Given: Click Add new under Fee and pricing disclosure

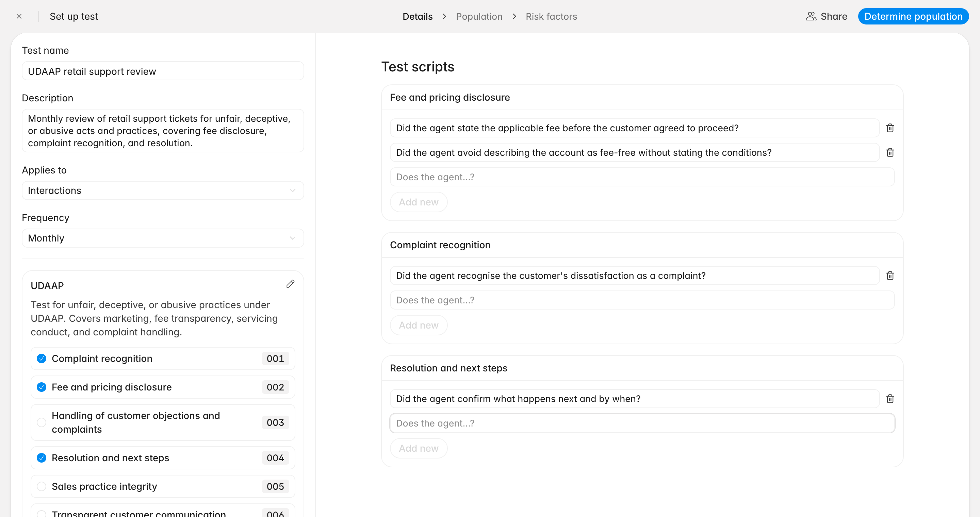Looking at the screenshot, I should pyautogui.click(x=419, y=202).
